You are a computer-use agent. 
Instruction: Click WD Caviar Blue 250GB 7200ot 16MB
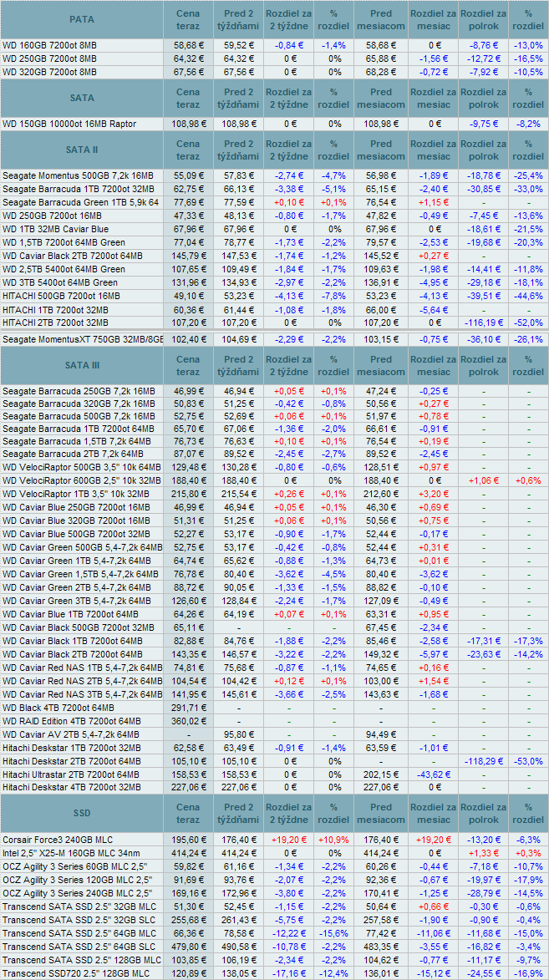[76, 507]
